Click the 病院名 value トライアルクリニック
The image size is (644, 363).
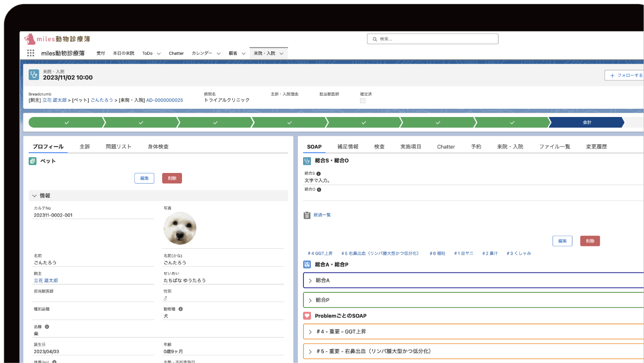click(x=227, y=100)
